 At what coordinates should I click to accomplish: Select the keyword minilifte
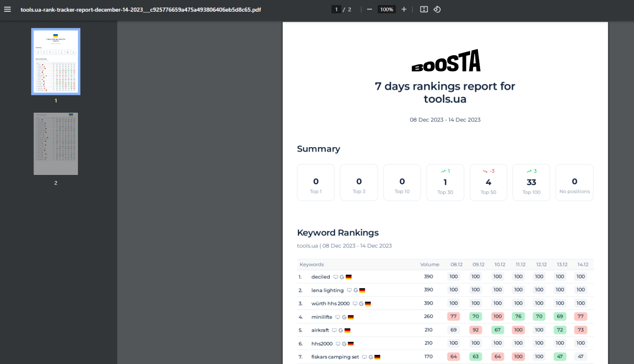322,317
